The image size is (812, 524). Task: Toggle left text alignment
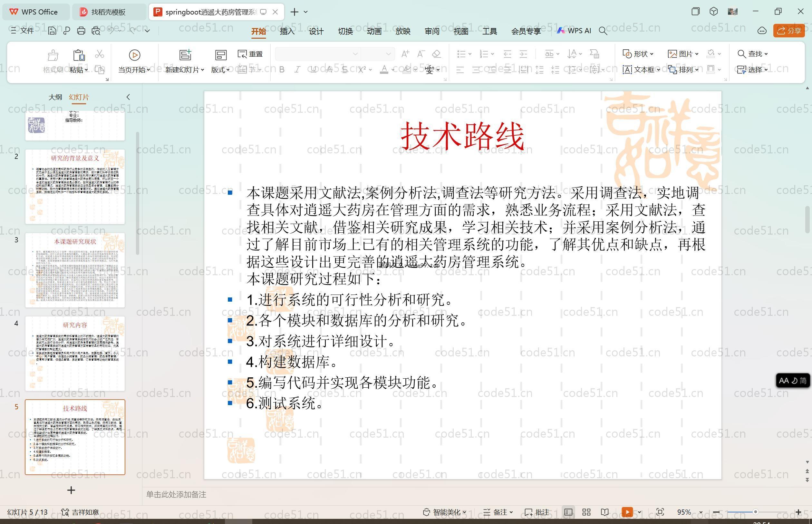pos(460,70)
